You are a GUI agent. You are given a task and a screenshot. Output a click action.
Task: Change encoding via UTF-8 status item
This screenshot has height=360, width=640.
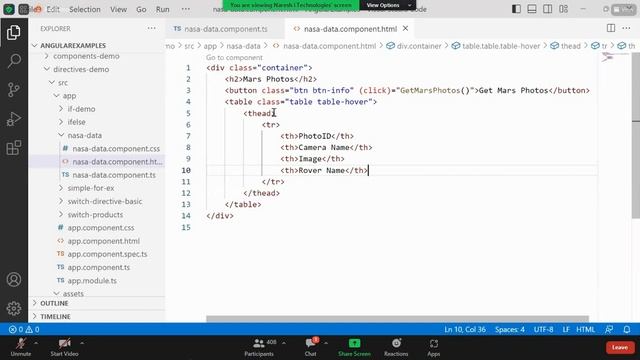[543, 329]
